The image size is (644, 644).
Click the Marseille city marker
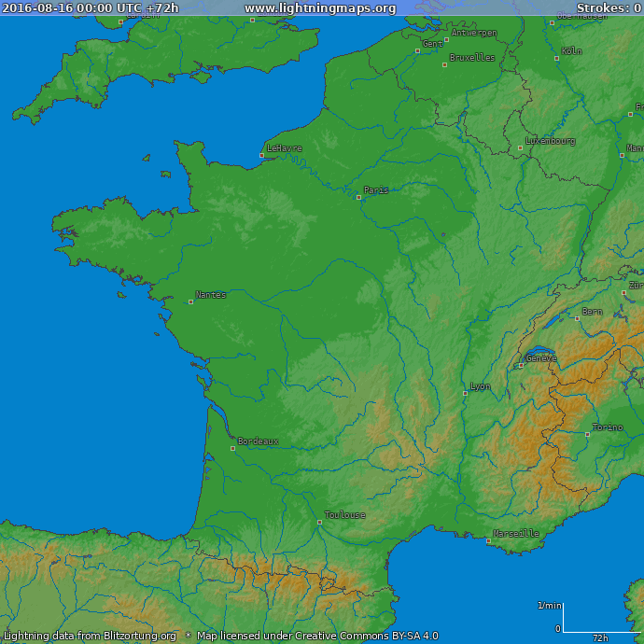(488, 540)
